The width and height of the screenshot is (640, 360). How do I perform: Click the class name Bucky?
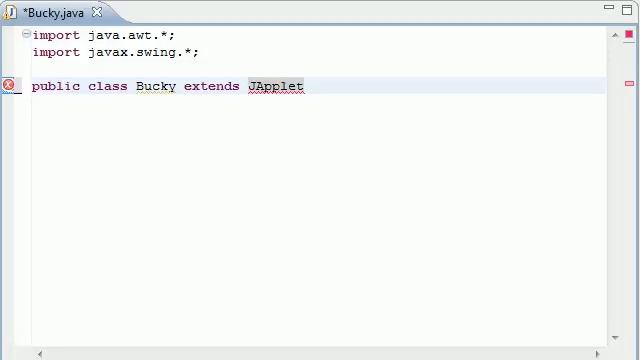pyautogui.click(x=156, y=87)
